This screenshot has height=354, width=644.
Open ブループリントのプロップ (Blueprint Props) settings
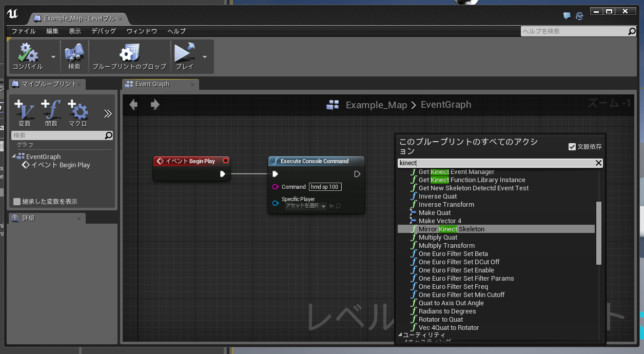129,56
